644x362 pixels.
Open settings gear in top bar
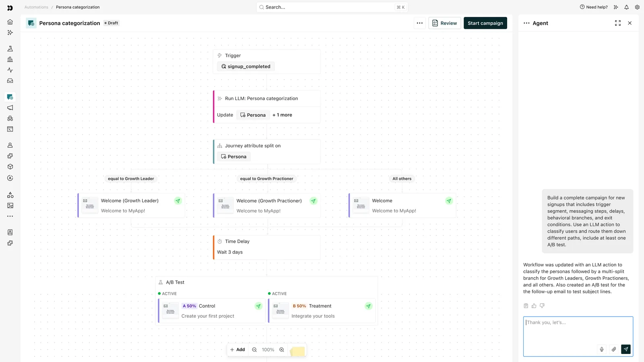pos(637,7)
